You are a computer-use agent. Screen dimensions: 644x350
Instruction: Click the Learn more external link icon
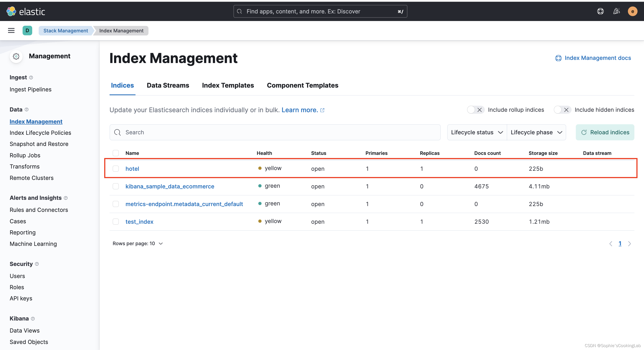coord(322,110)
